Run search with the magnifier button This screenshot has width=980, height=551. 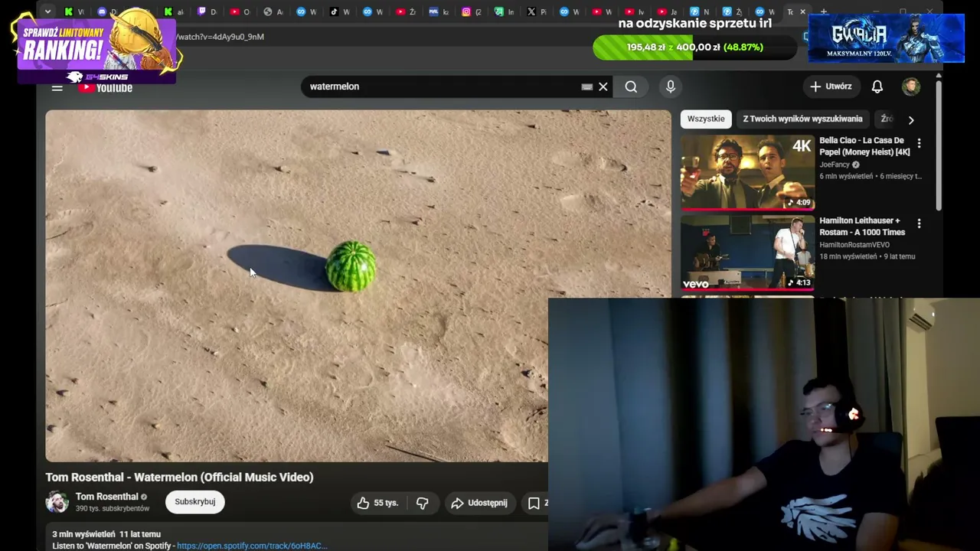631,86
